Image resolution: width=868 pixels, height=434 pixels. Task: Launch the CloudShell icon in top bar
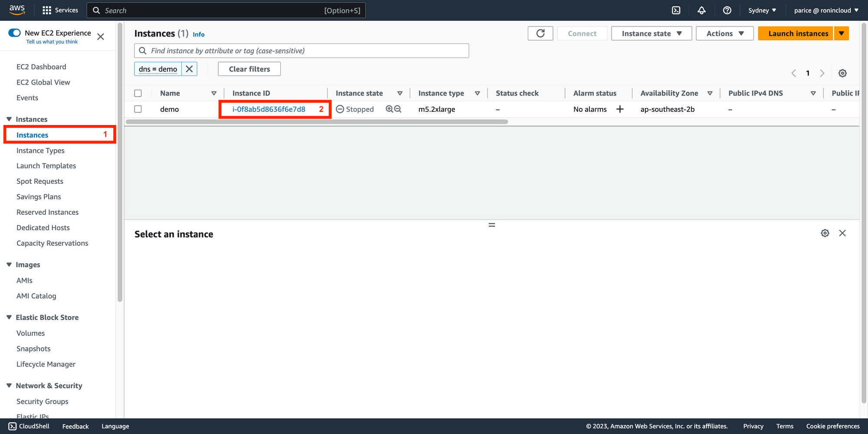click(676, 10)
